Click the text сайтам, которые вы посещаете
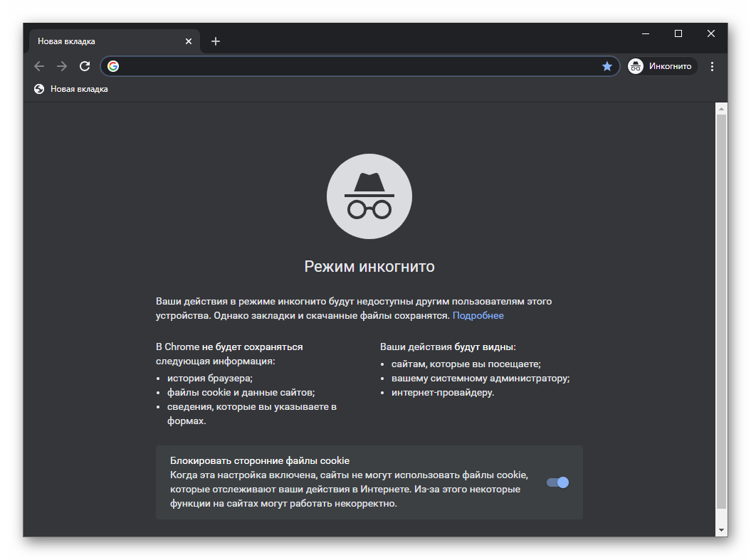The image size is (751, 560). [466, 364]
